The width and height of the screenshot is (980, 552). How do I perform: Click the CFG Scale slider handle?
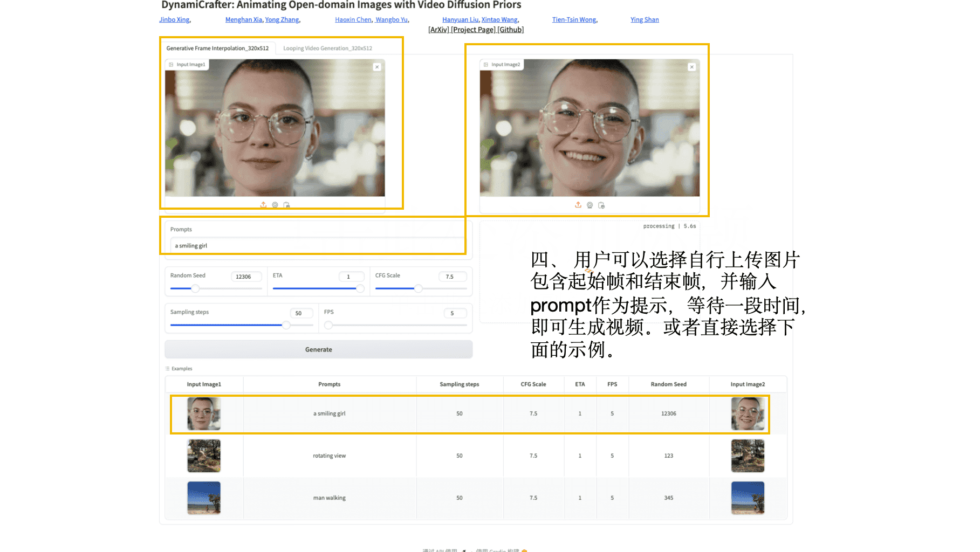click(x=418, y=288)
